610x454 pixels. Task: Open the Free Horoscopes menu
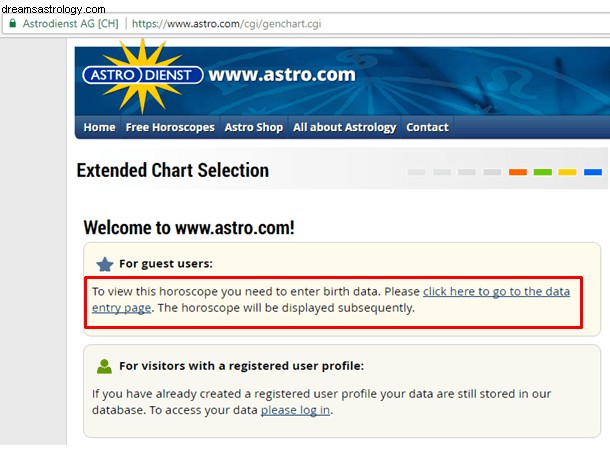[170, 127]
